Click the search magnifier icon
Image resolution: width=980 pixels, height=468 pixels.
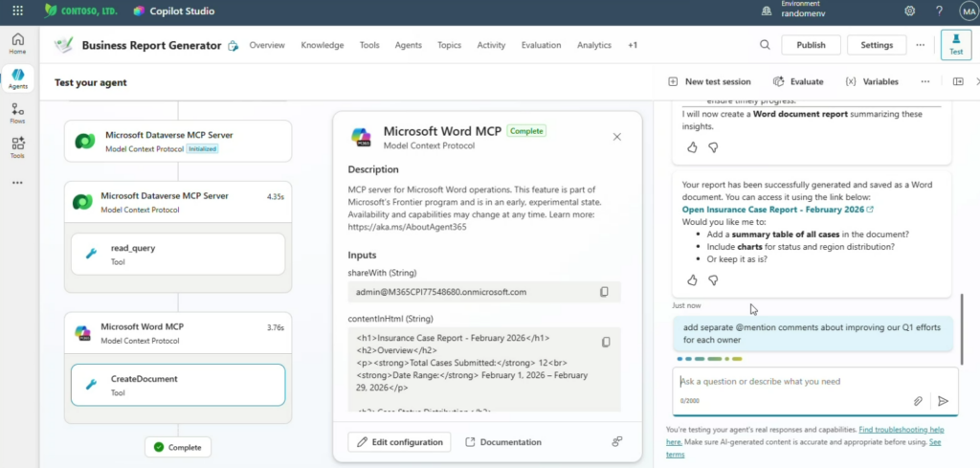(x=765, y=45)
